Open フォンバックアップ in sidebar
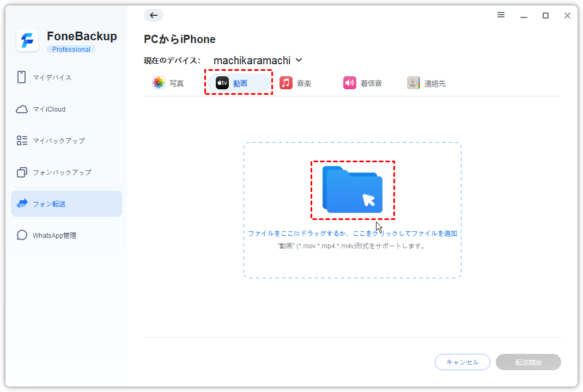Viewport: 583px width, 392px height. 66,173
